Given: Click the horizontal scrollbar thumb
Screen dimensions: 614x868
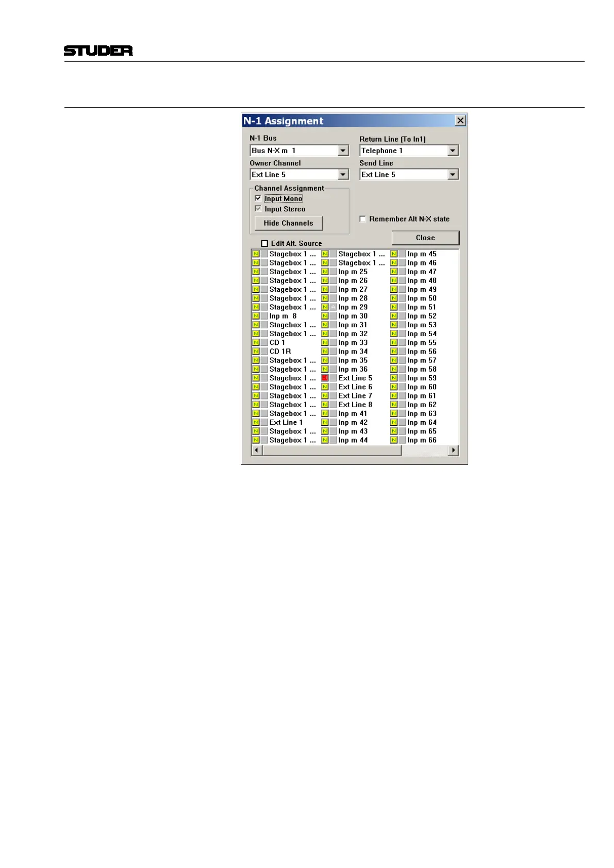Looking at the screenshot, I should [331, 450].
